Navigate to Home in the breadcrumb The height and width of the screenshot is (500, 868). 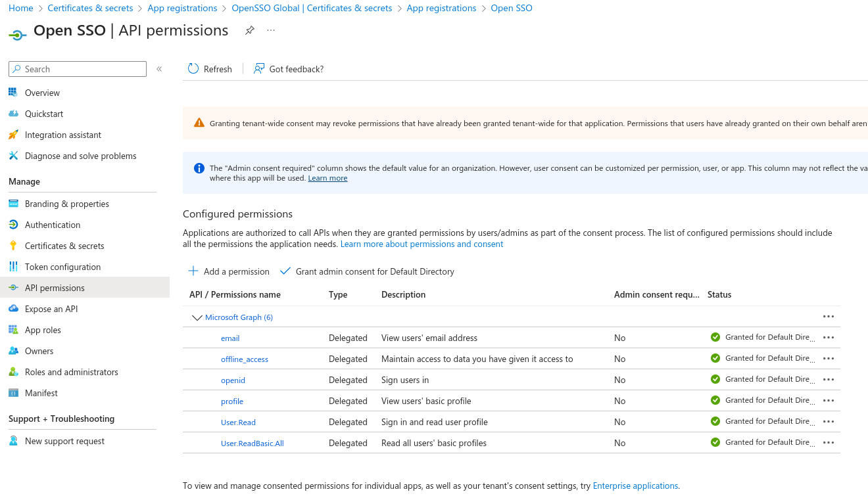(21, 8)
